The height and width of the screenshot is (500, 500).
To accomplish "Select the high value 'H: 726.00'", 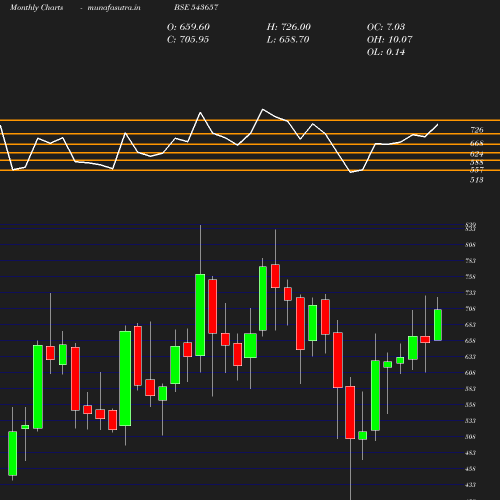I will pyautogui.click(x=289, y=27).
